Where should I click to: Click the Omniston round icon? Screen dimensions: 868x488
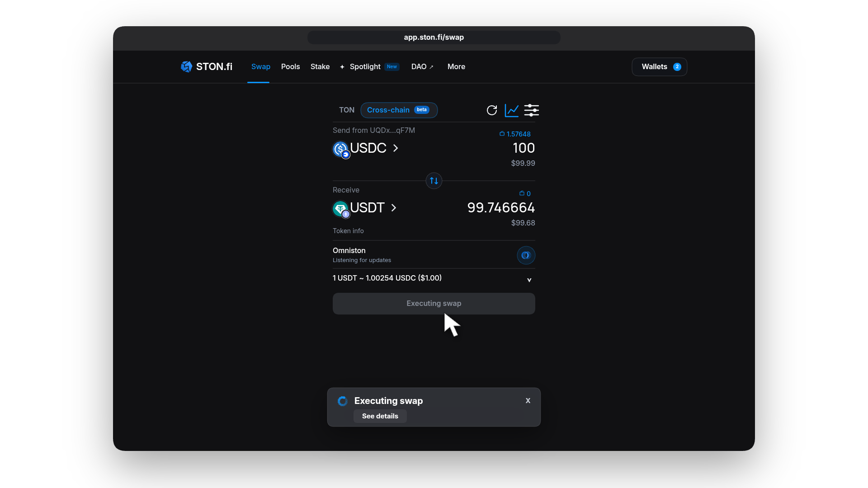526,255
